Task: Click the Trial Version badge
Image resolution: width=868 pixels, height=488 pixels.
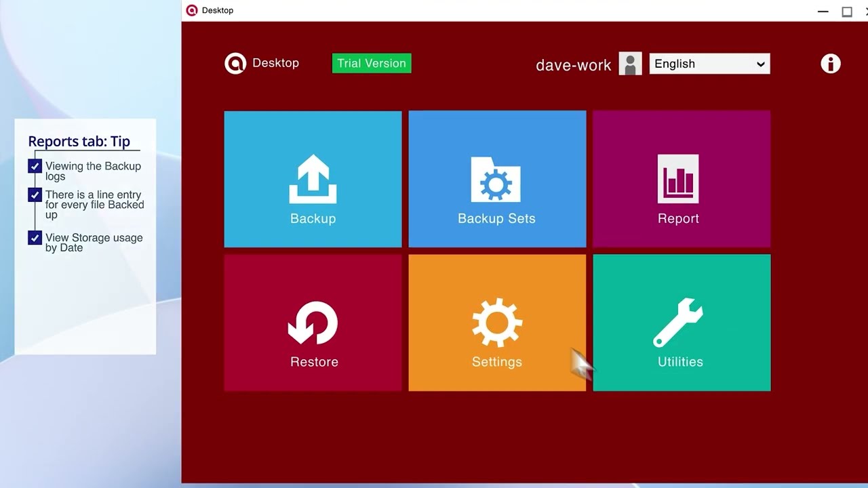Action: 372,63
